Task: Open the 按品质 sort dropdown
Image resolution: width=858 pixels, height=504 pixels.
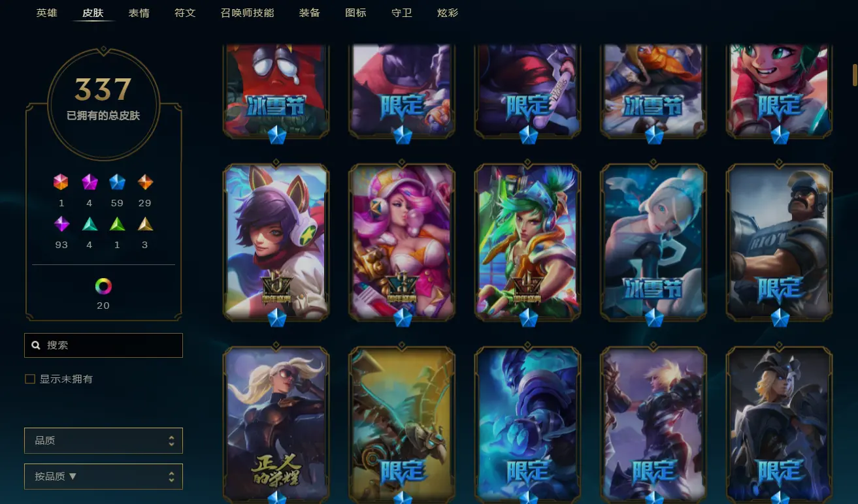Action: click(x=103, y=477)
